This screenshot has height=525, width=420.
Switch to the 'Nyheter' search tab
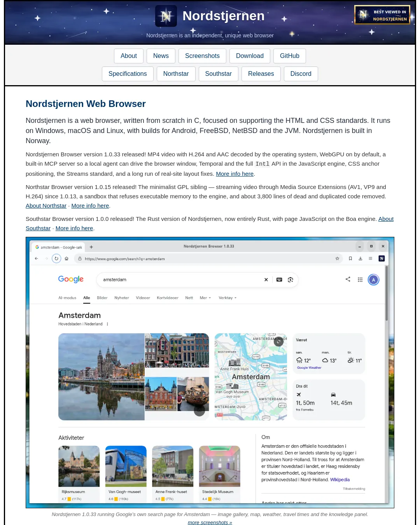pyautogui.click(x=122, y=298)
